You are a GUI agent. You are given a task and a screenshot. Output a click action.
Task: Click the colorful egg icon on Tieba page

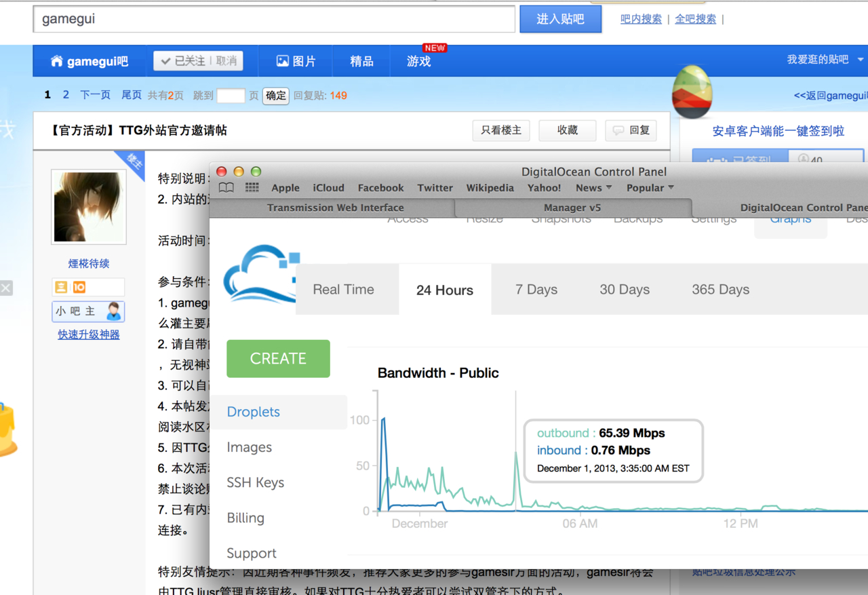(692, 93)
